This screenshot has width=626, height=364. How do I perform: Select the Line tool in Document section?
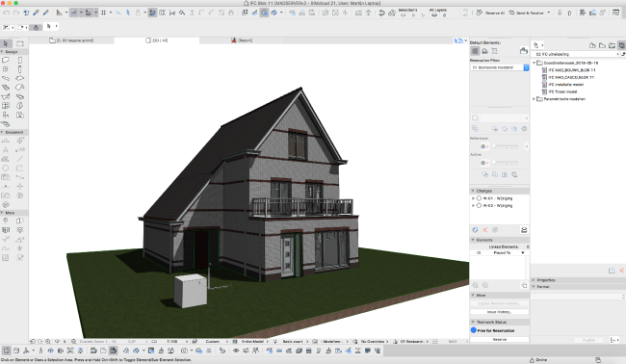20,159
